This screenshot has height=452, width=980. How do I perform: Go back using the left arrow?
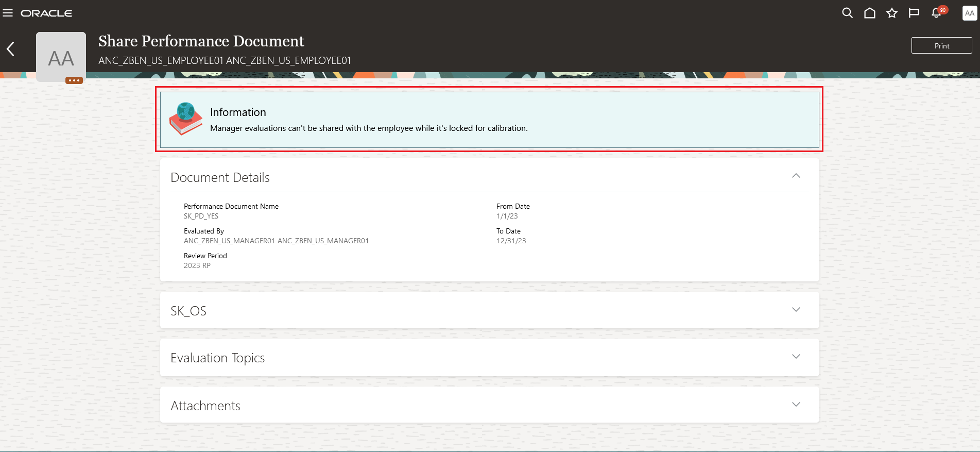(10, 49)
